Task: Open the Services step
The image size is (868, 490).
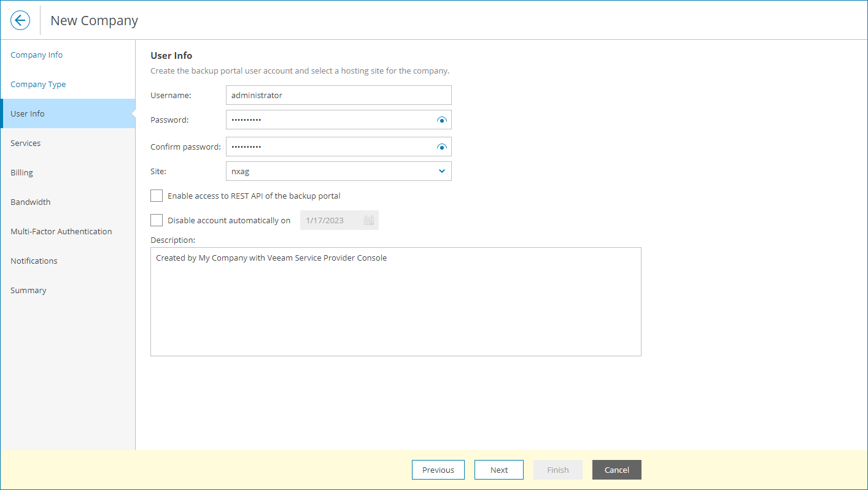Action: point(26,143)
